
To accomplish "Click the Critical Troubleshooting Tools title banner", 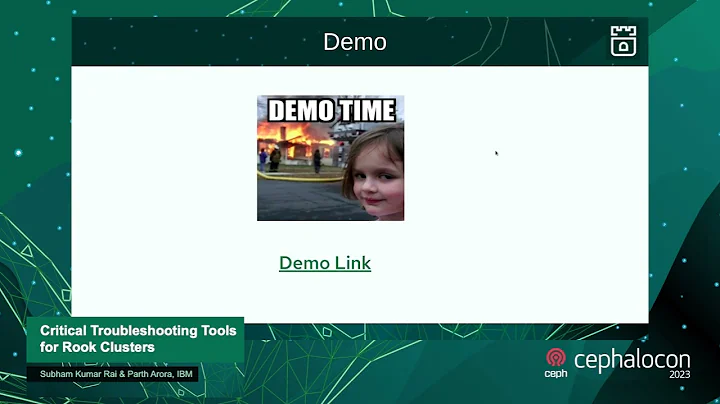I will (x=135, y=339).
